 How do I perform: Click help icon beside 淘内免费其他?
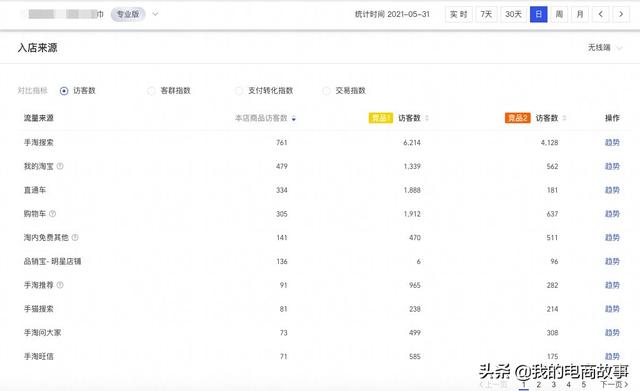click(x=75, y=237)
